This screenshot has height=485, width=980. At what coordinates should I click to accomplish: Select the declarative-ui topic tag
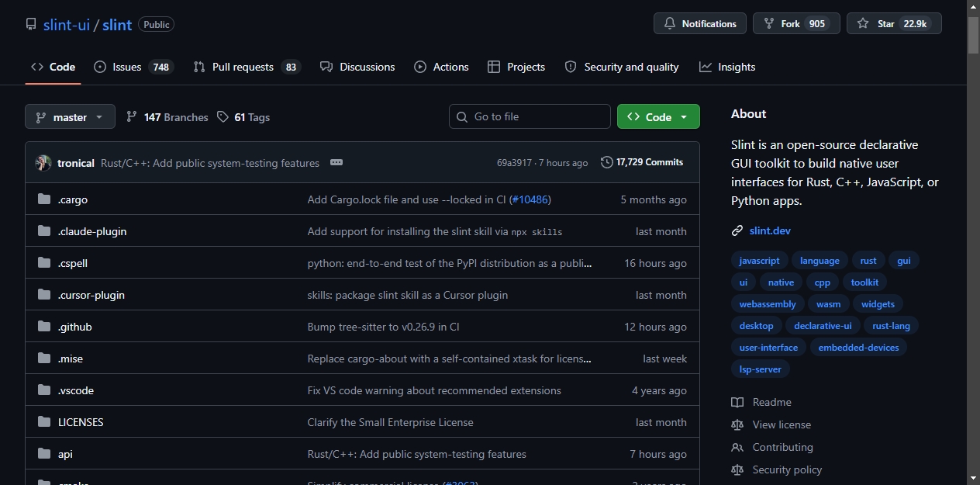click(x=823, y=326)
